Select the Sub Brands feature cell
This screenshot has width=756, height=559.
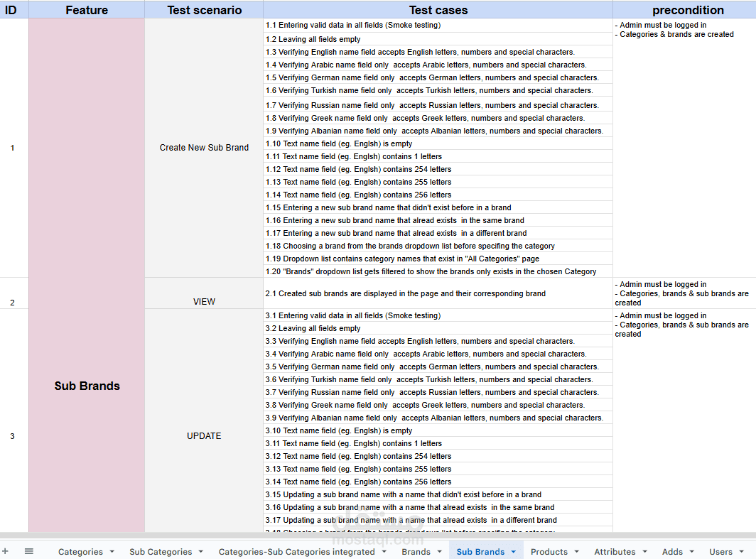pyautogui.click(x=86, y=386)
